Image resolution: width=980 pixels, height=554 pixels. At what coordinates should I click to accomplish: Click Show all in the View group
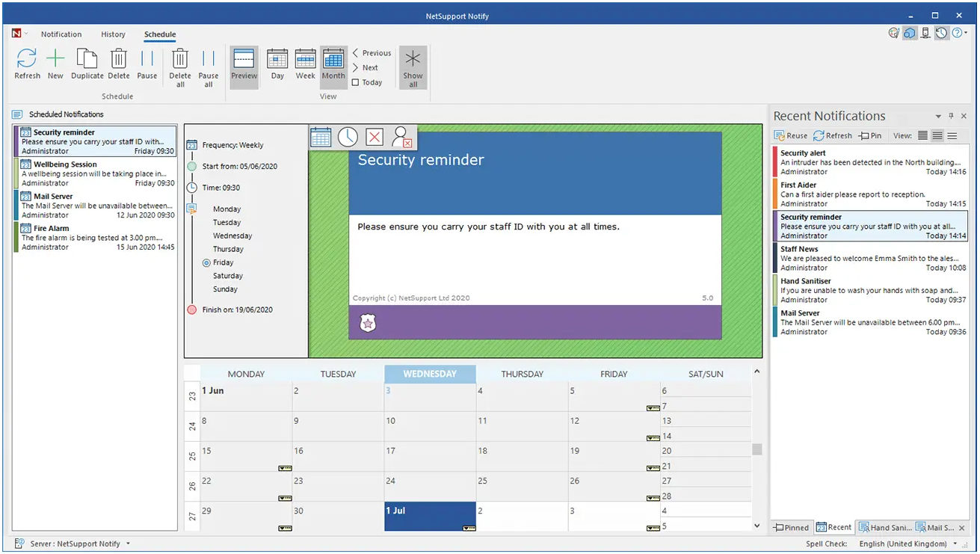coord(413,66)
